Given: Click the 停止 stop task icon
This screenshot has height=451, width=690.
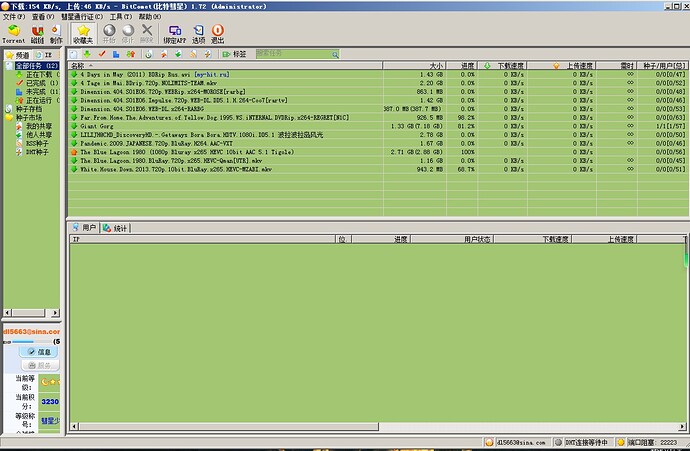Looking at the screenshot, I should (128, 34).
